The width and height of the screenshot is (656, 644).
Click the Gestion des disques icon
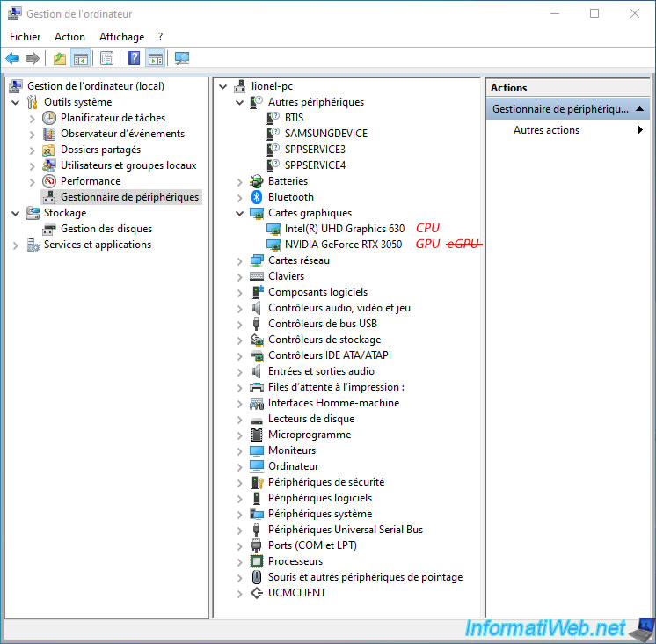[x=49, y=229]
